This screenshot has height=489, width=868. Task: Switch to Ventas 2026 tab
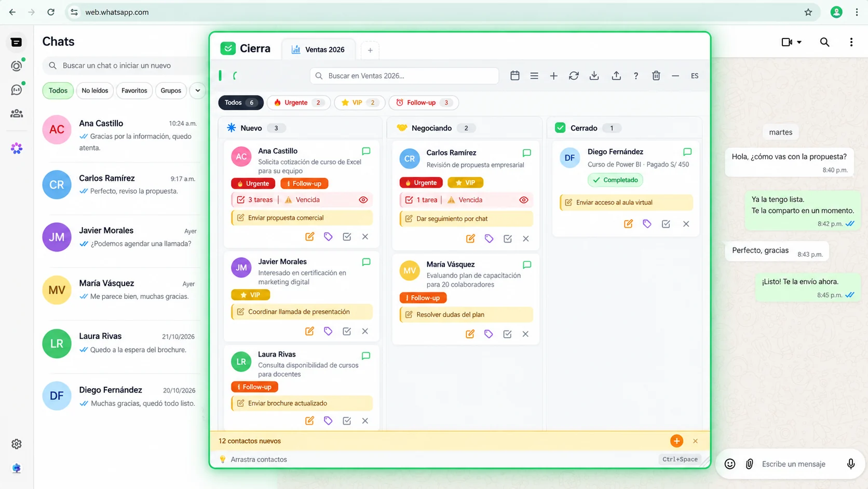[319, 49]
